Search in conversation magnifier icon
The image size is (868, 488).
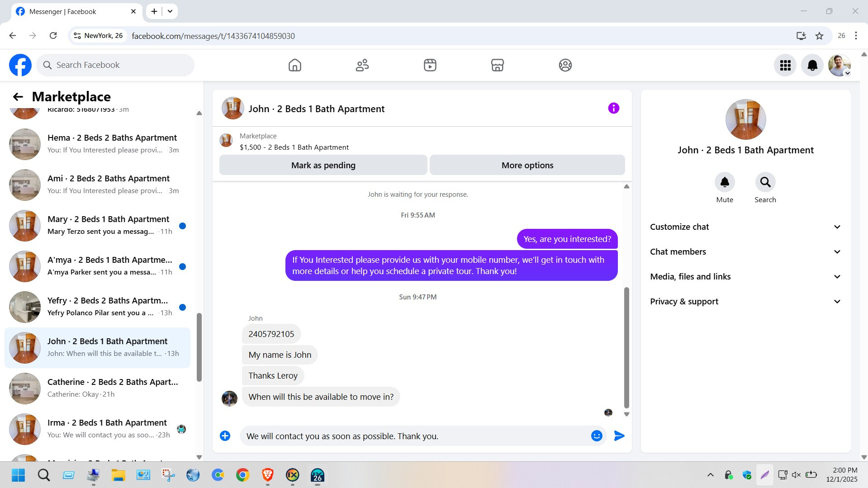point(765,182)
